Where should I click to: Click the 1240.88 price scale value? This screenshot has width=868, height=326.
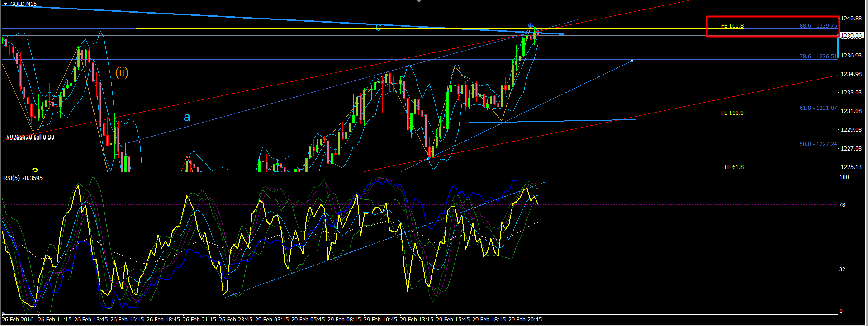(x=851, y=19)
